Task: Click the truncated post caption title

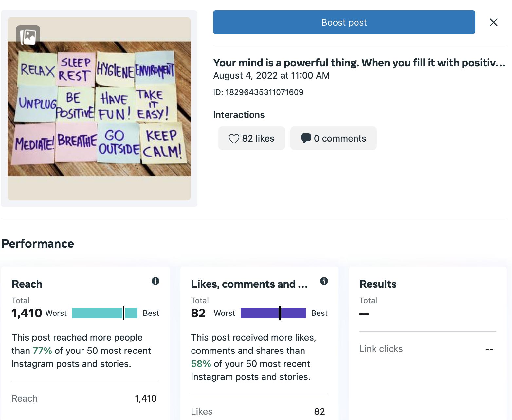Action: click(x=359, y=62)
